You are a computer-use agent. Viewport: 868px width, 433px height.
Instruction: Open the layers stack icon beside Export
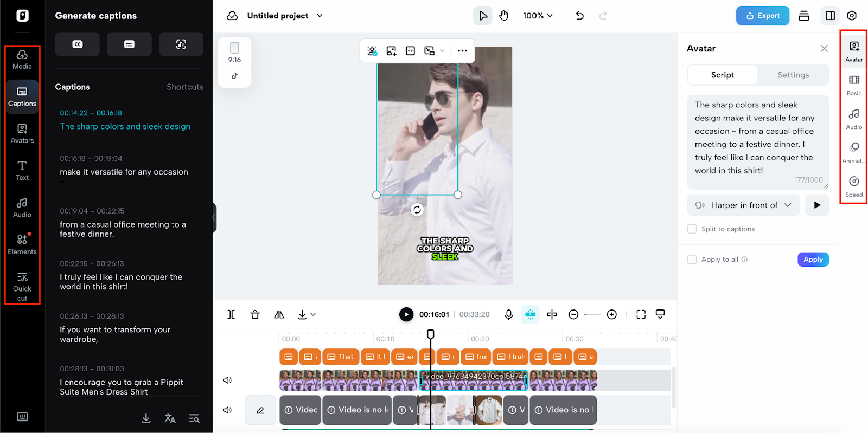click(804, 16)
